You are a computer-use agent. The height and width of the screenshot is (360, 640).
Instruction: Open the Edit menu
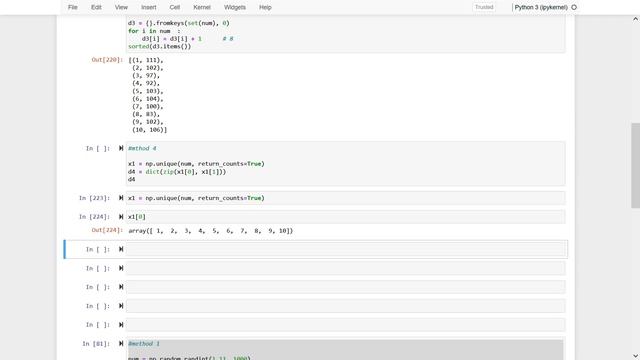tap(96, 7)
